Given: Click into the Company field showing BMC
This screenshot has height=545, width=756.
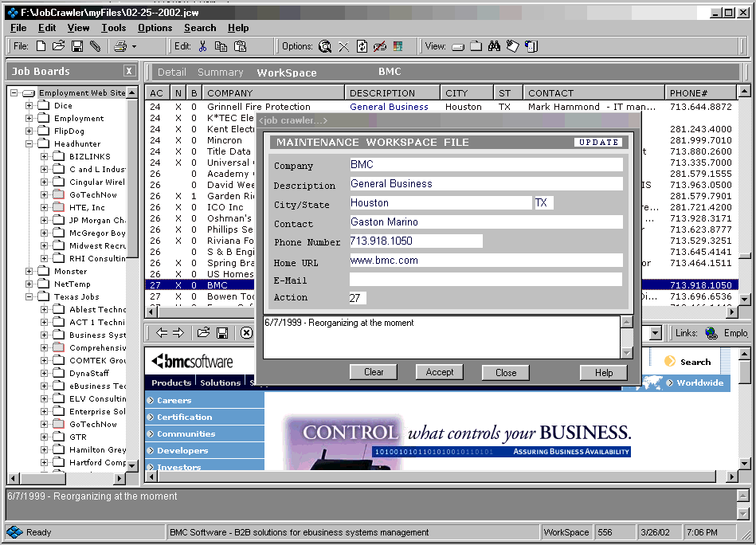Looking at the screenshot, I should point(486,164).
